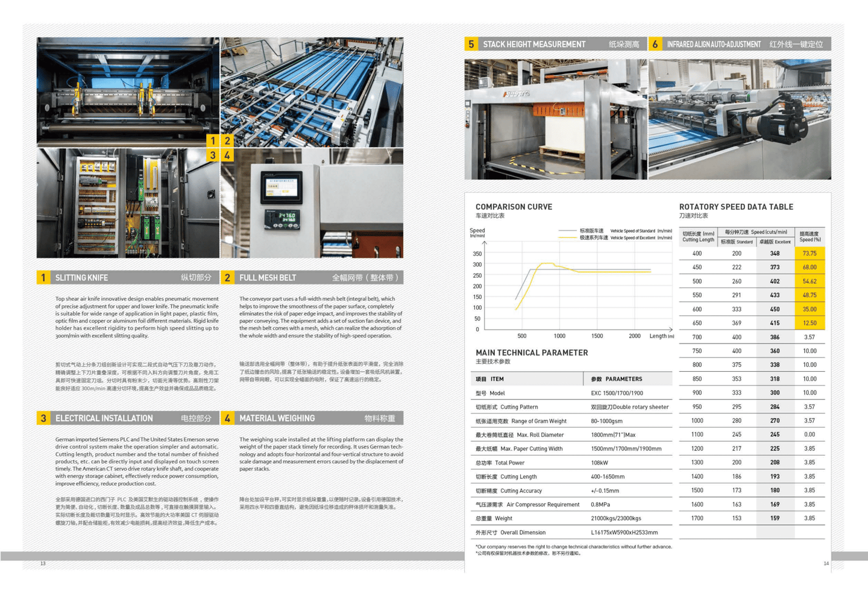
Task: Select the Cutting Accuracy row in parameters
Action: (x=571, y=491)
